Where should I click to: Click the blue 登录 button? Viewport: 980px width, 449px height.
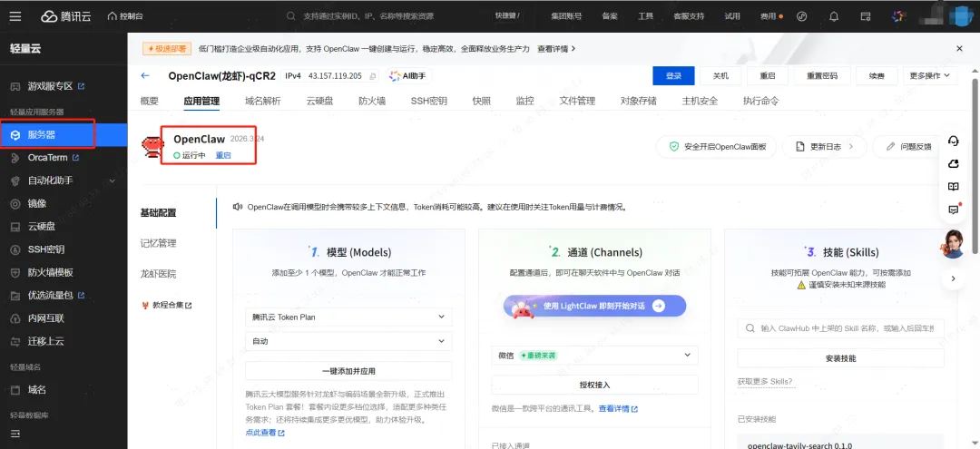pyautogui.click(x=673, y=75)
